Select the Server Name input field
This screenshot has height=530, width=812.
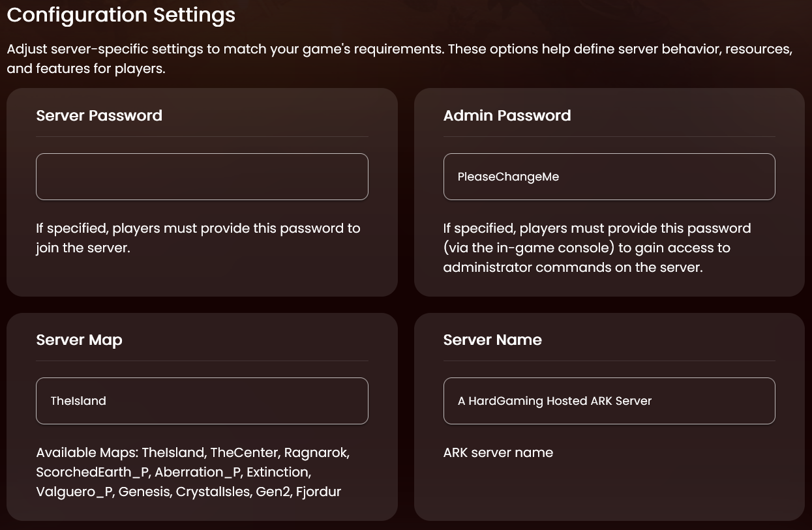(x=609, y=401)
